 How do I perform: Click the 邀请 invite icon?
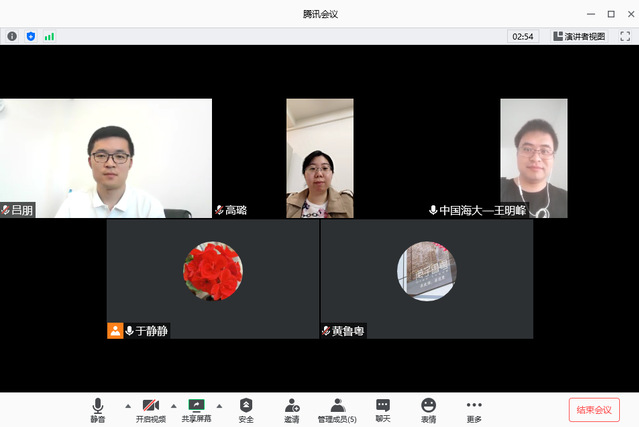[291, 409]
